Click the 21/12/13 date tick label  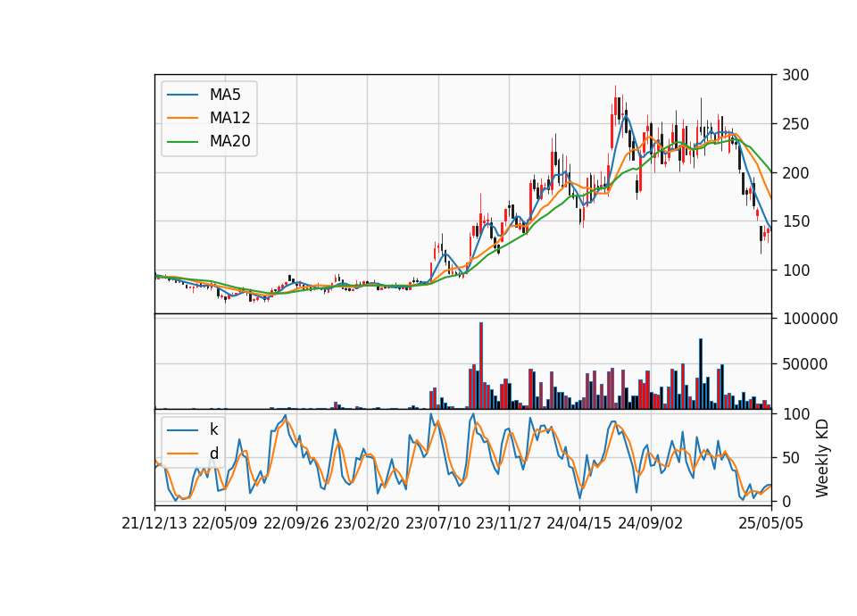(x=154, y=523)
